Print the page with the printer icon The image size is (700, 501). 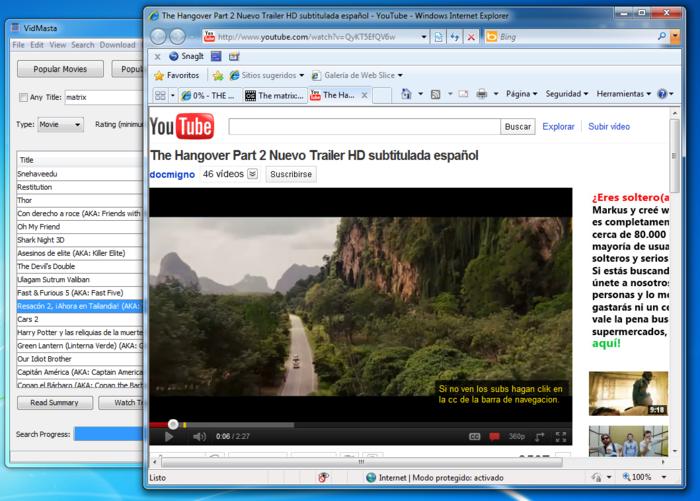[481, 94]
